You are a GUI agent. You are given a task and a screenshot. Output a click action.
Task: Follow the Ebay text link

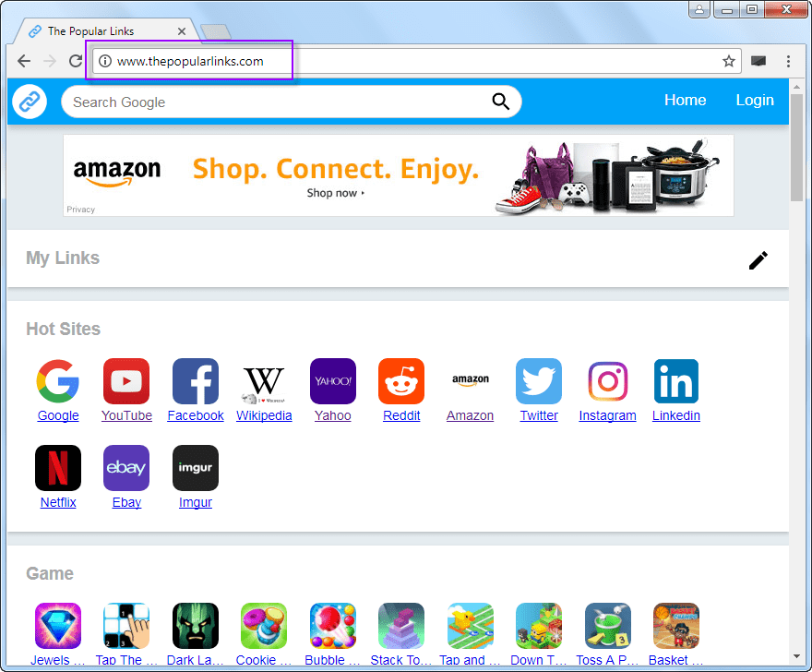pyautogui.click(x=127, y=502)
